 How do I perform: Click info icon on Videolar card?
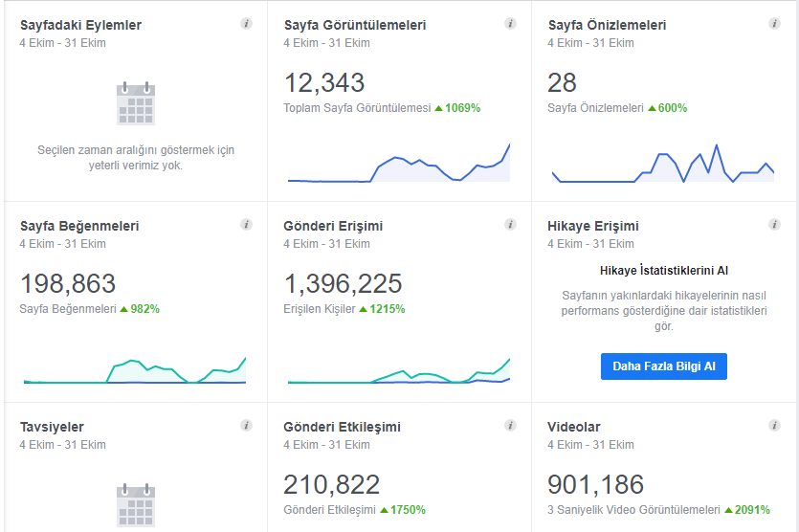point(774,425)
